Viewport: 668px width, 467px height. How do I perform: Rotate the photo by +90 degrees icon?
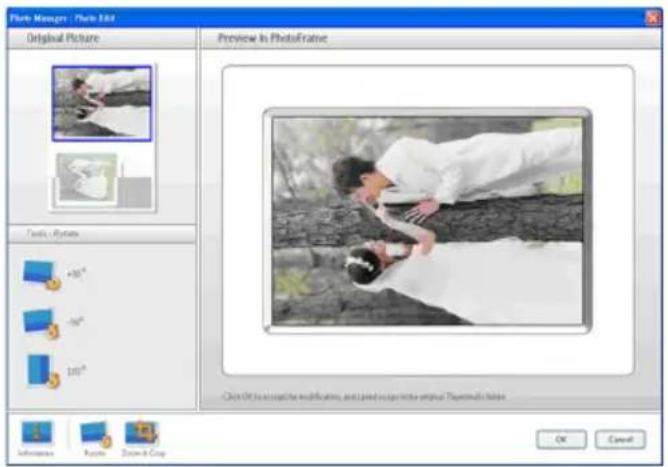click(40, 274)
